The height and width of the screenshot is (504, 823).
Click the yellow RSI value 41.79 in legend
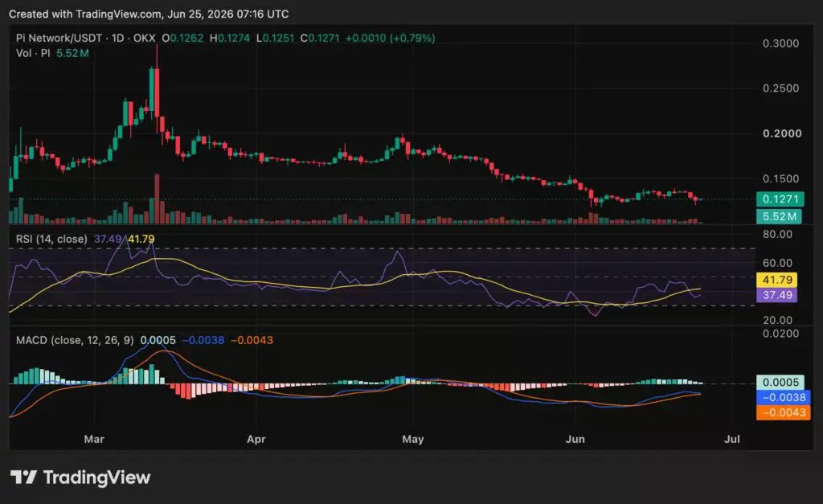(141, 239)
